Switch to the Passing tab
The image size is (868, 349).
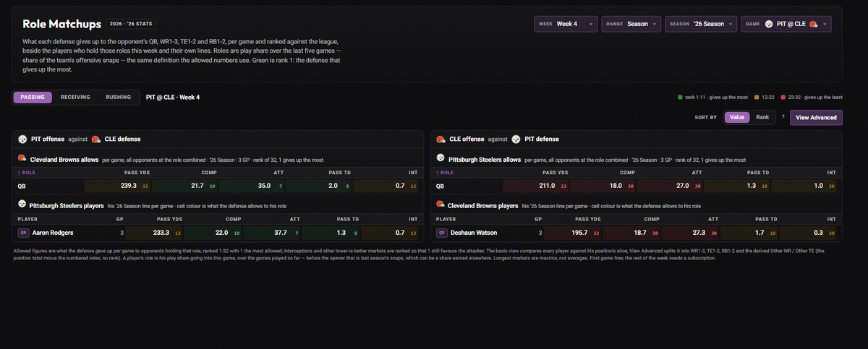tap(33, 98)
